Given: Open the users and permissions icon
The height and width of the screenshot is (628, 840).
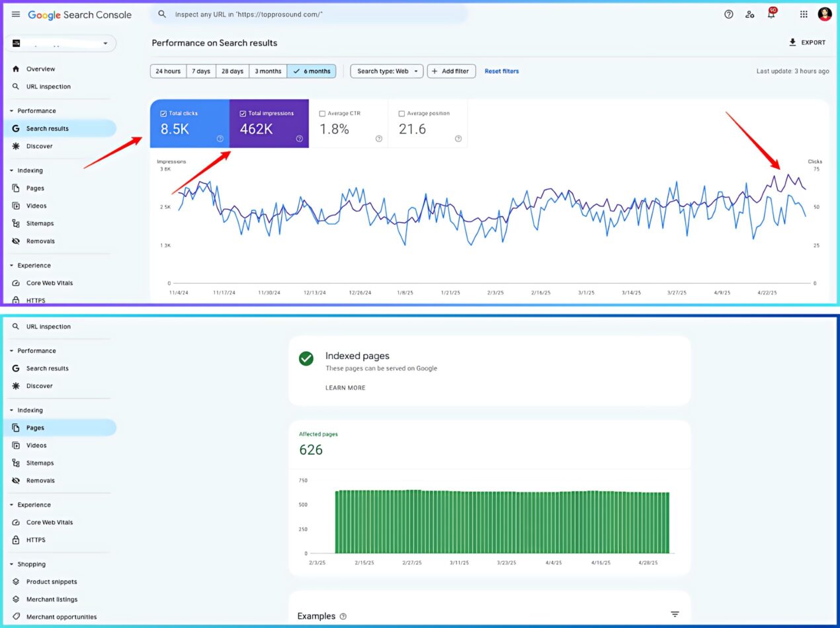Looking at the screenshot, I should tap(749, 14).
